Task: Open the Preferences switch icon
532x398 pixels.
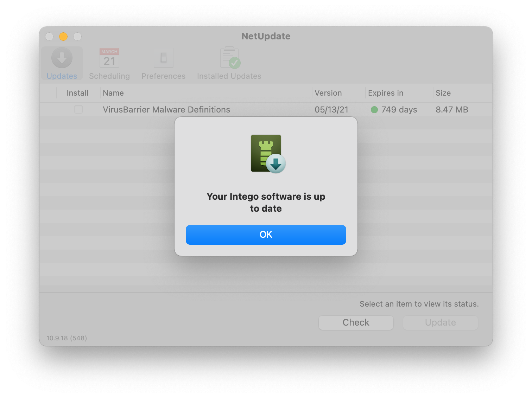Action: (164, 58)
